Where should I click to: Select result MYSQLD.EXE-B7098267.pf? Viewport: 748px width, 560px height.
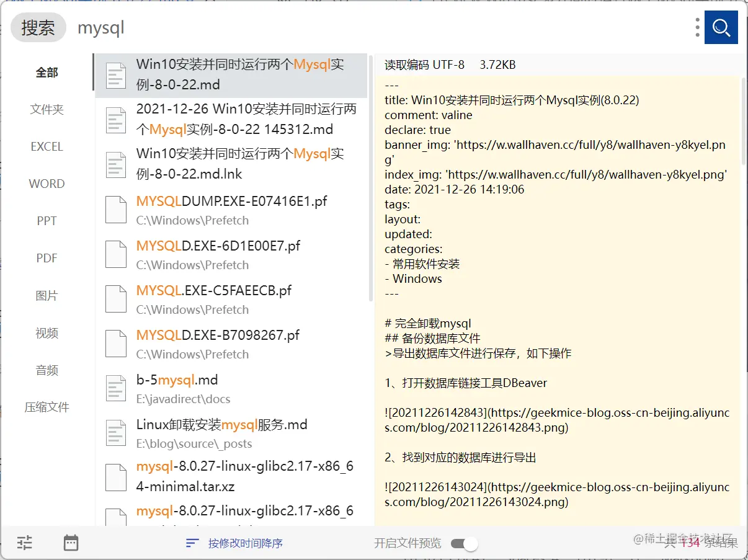[231, 344]
